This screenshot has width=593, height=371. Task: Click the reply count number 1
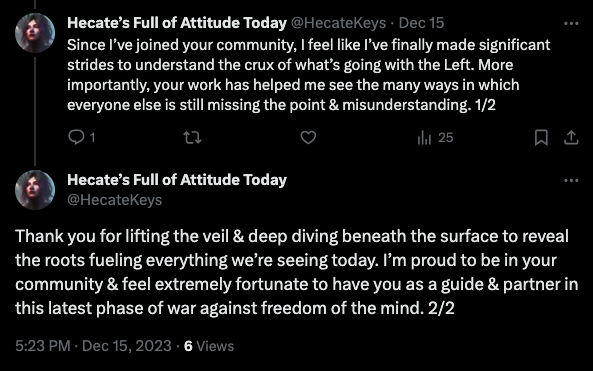92,138
